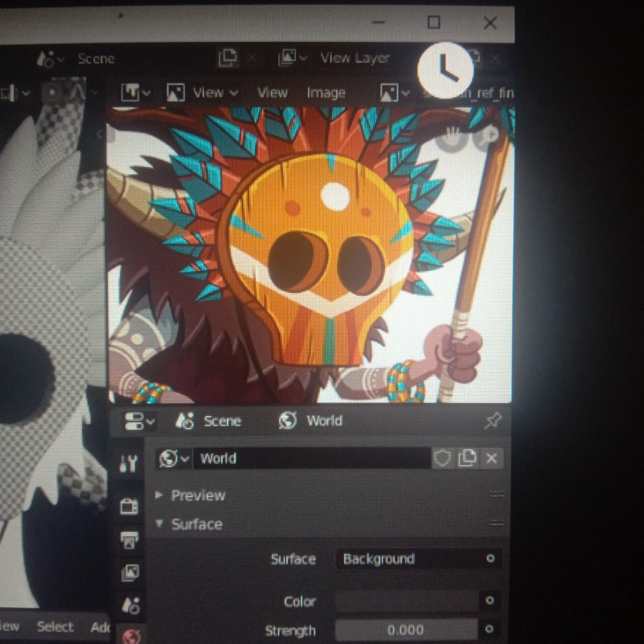Click the reference image name field
Image resolution: width=644 pixels, height=644 pixels.
point(467,94)
